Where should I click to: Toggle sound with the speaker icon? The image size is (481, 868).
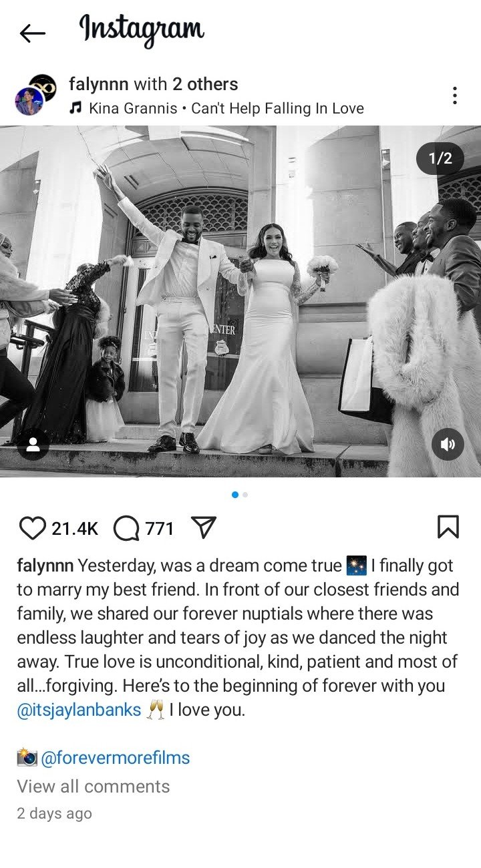click(448, 445)
